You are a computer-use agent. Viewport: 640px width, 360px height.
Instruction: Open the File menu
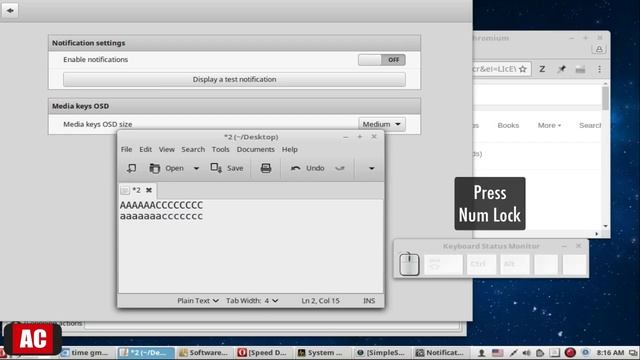(127, 149)
